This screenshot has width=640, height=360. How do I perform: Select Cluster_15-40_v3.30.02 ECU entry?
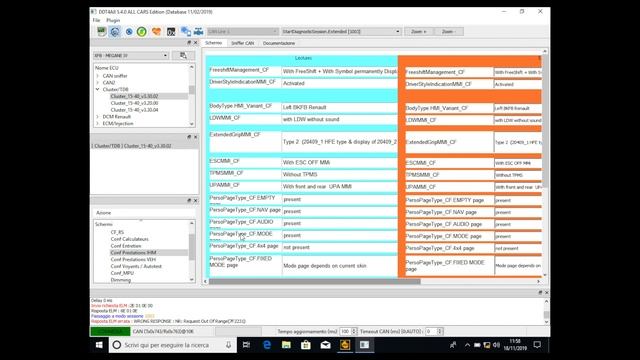point(134,96)
